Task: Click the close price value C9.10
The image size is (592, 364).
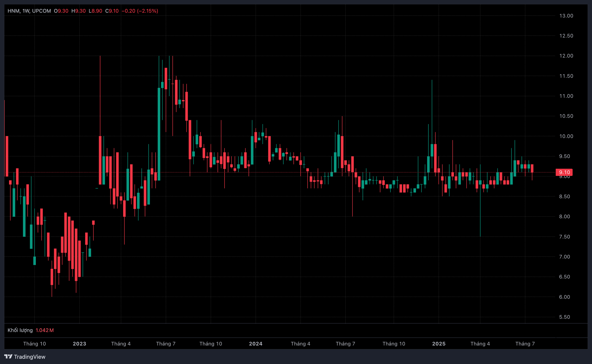Action: [112, 11]
